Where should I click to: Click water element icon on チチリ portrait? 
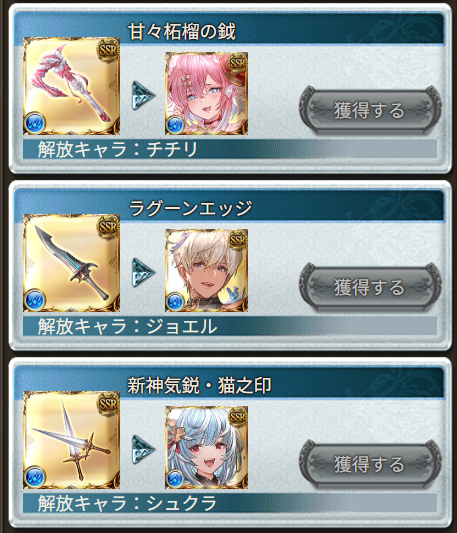(175, 125)
